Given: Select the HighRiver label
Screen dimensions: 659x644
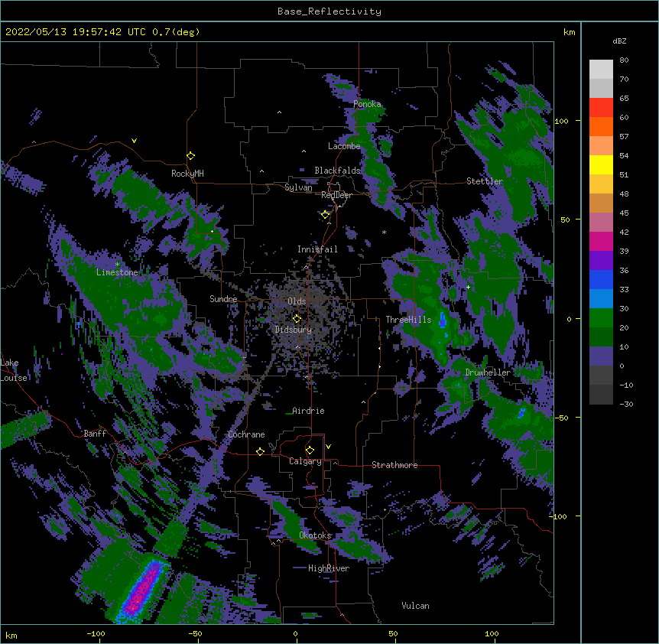Looking at the screenshot, I should click(329, 568).
